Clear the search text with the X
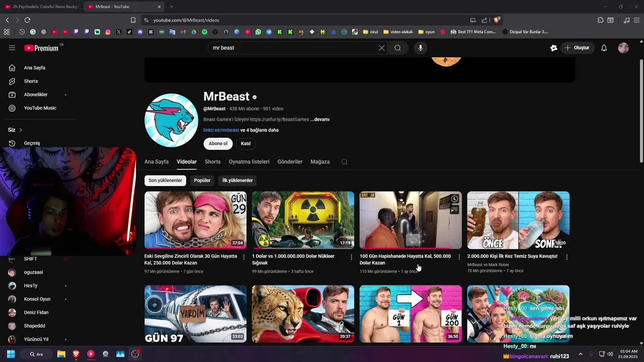The image size is (644, 362). 381,48
